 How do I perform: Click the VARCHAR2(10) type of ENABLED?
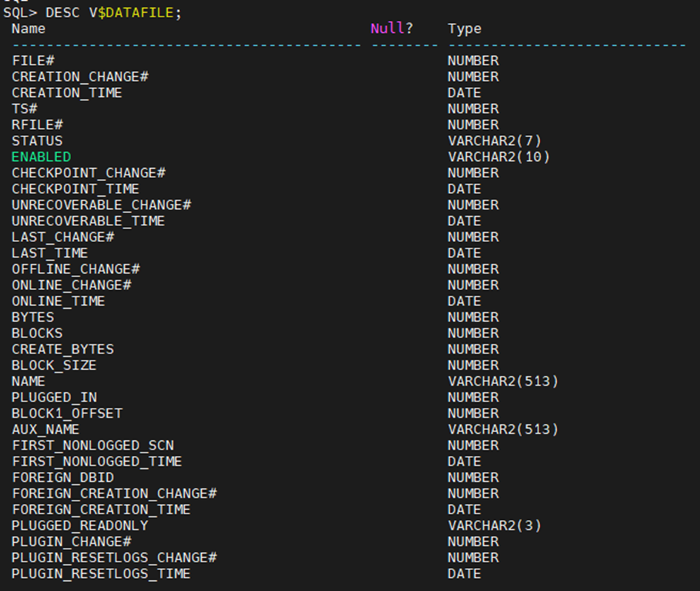[x=499, y=157]
